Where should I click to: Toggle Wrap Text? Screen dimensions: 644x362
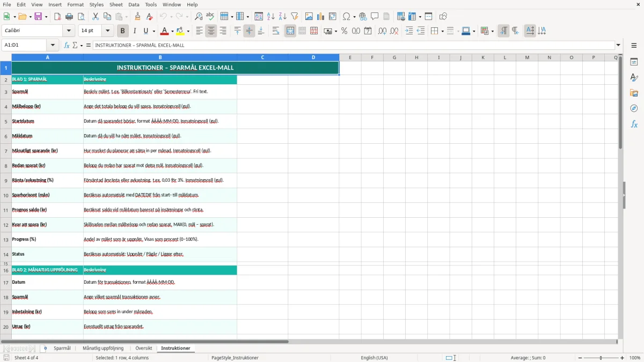[x=276, y=31]
